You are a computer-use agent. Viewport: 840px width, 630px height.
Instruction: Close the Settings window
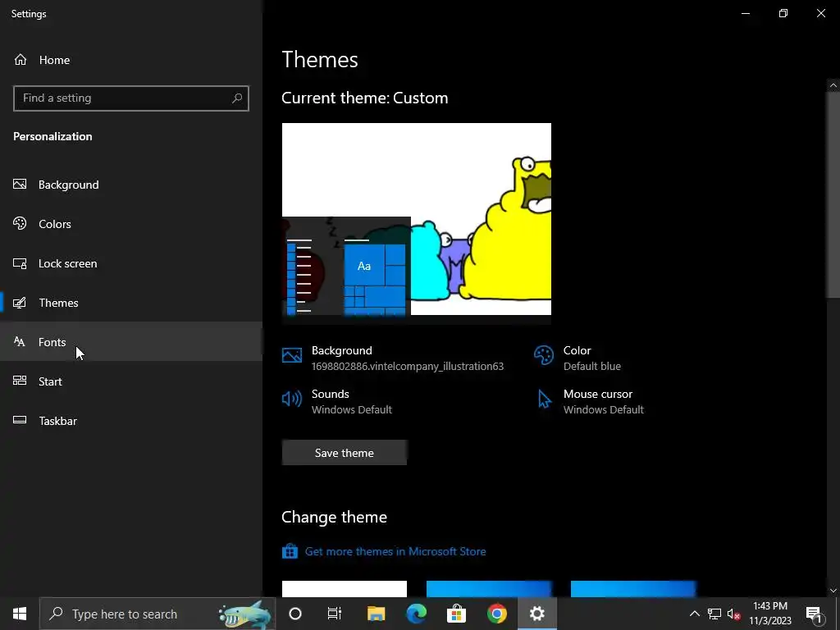[x=821, y=13]
